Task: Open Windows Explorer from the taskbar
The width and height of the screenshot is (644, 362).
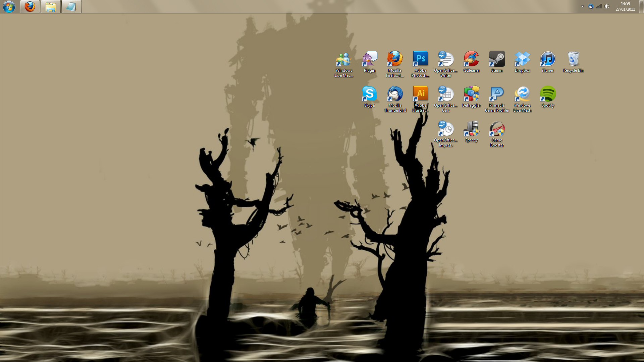Action: pyautogui.click(x=51, y=6)
